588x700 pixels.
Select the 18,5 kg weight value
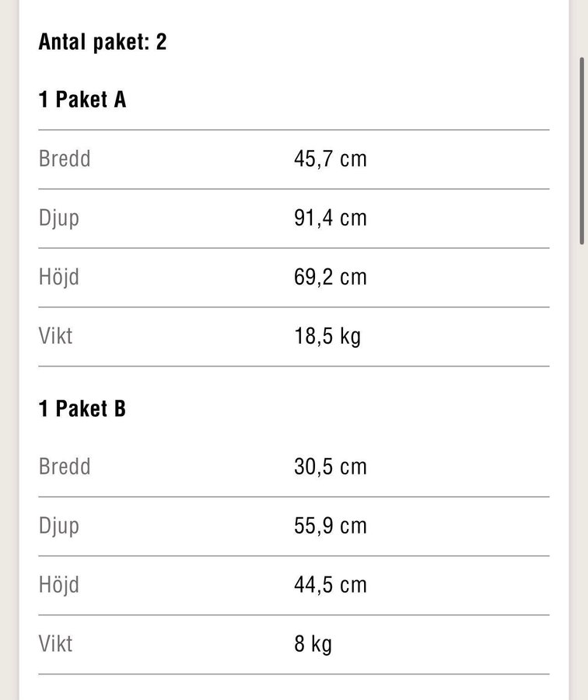pyautogui.click(x=327, y=336)
